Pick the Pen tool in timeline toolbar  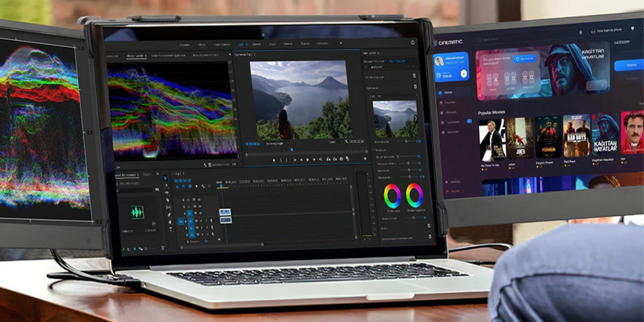tap(168, 214)
